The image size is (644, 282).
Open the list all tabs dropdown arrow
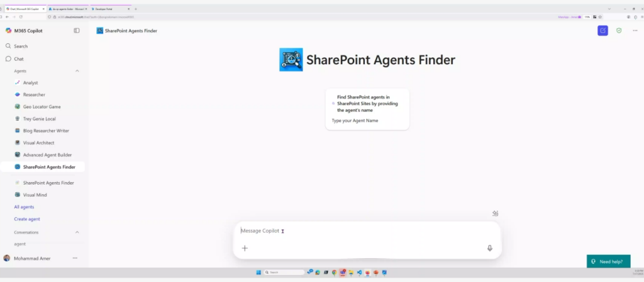pyautogui.click(x=609, y=9)
